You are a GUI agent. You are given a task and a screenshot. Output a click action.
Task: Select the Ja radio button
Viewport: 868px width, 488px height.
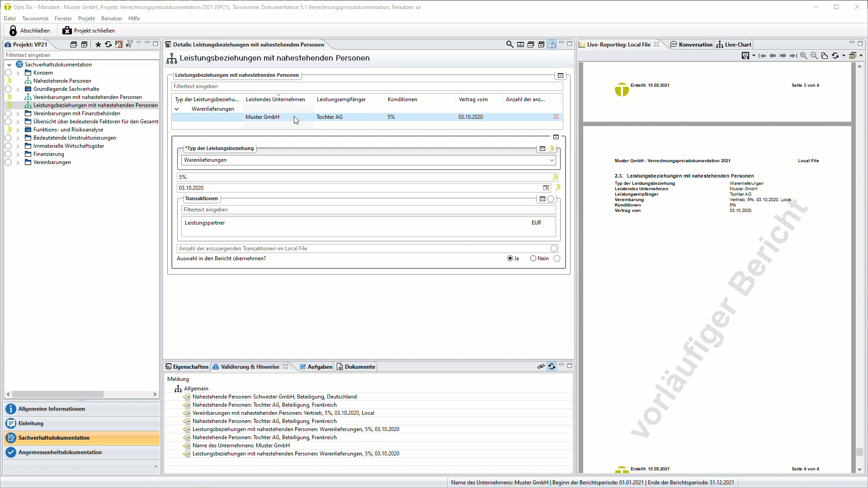point(510,258)
